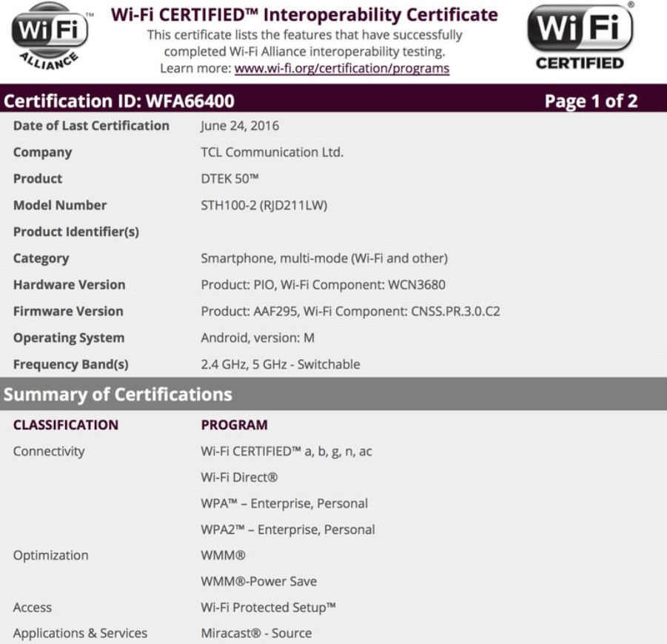Select the 'WMM-Power Save' entry
This screenshot has height=644, width=667.
pyautogui.click(x=258, y=582)
